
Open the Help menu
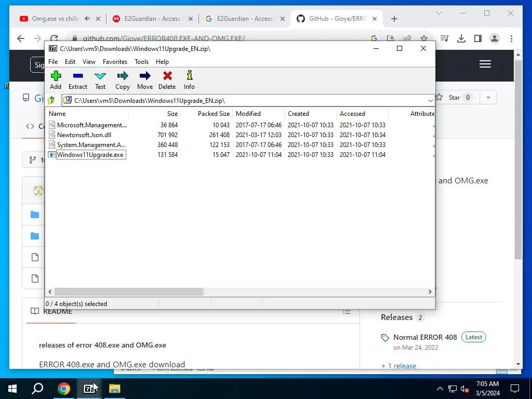[162, 62]
